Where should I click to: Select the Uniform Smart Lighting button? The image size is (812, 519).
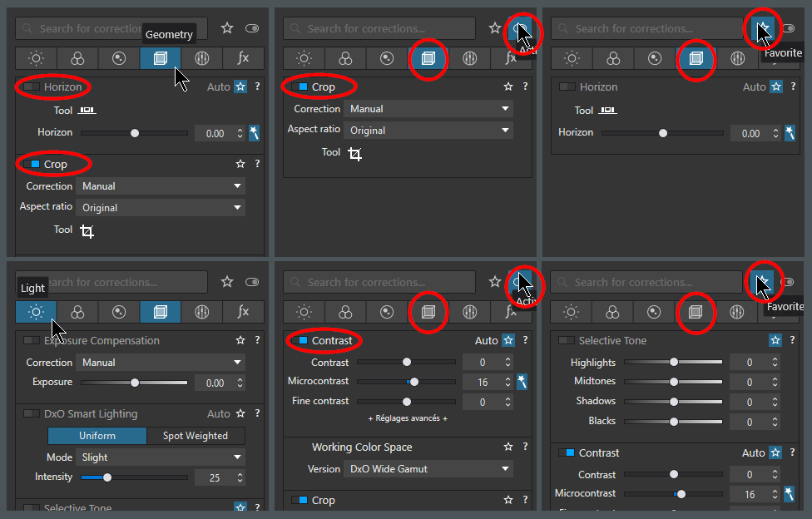point(97,436)
